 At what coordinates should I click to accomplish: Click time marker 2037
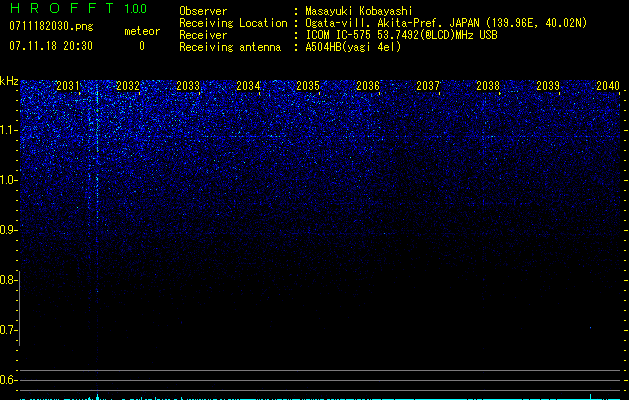click(x=428, y=86)
